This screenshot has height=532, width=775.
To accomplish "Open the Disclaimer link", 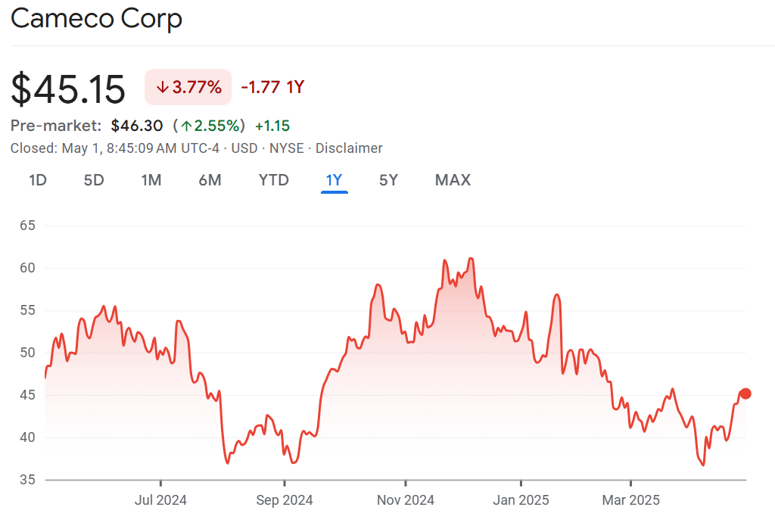I will click(x=349, y=148).
